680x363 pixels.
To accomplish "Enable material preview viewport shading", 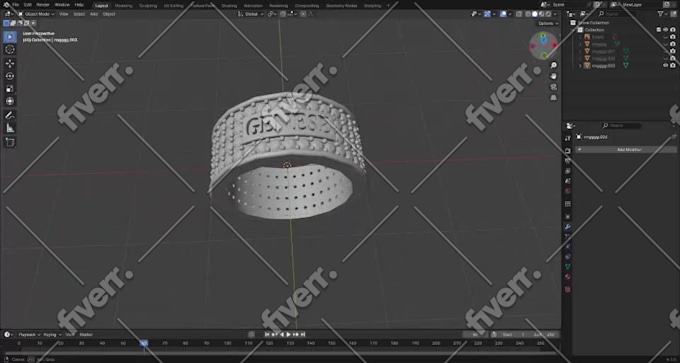I will pos(542,14).
